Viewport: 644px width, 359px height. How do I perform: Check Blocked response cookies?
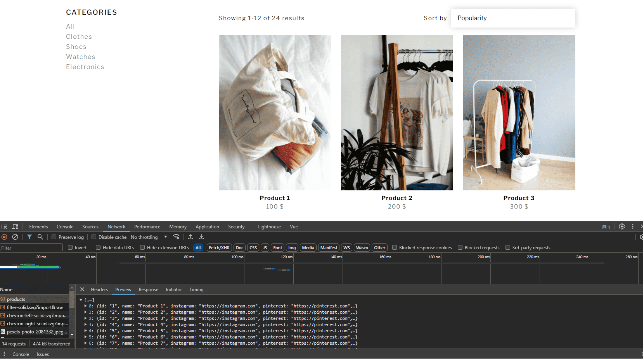395,247
